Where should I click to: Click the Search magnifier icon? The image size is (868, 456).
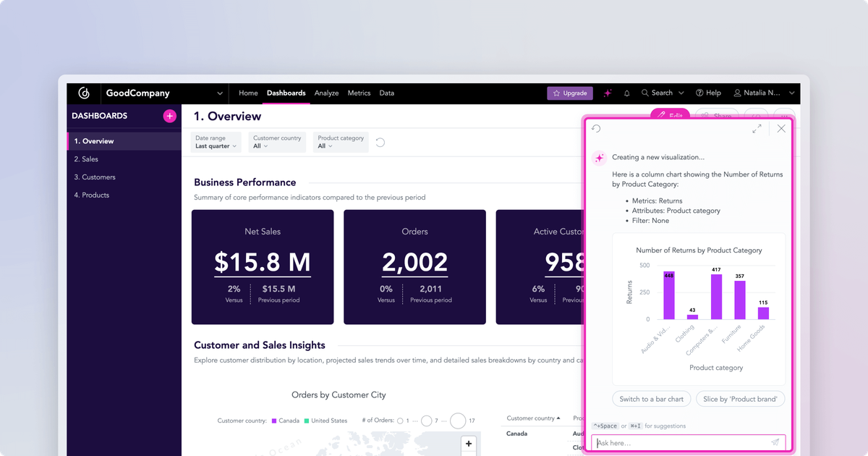pos(644,93)
